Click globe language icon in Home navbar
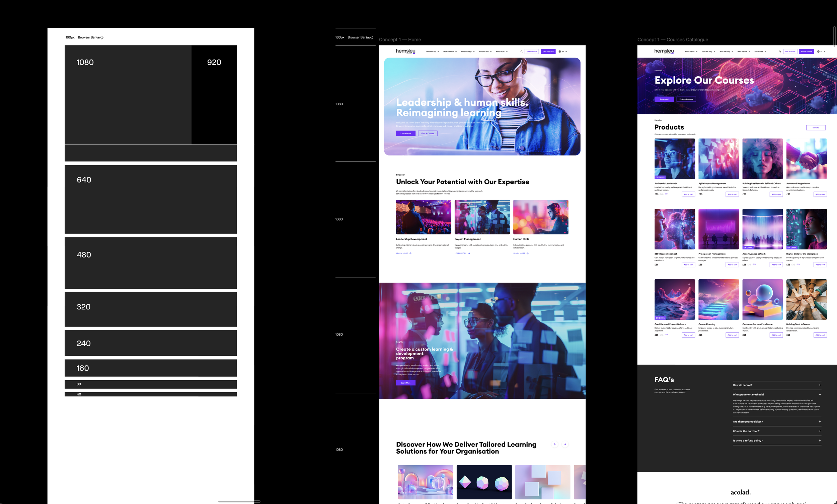Screen dimensions: 837x504 click(x=560, y=52)
